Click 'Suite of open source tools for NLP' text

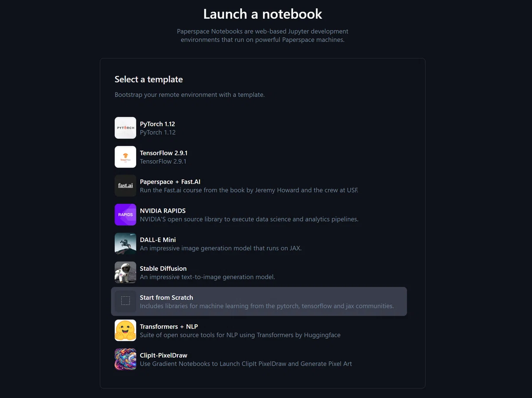coord(240,335)
